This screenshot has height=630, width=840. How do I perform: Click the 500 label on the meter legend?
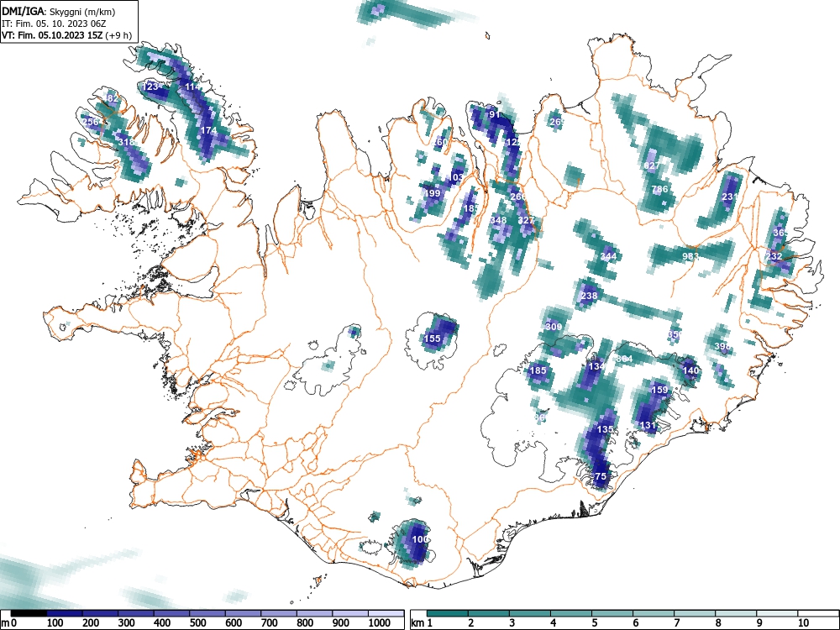click(197, 623)
